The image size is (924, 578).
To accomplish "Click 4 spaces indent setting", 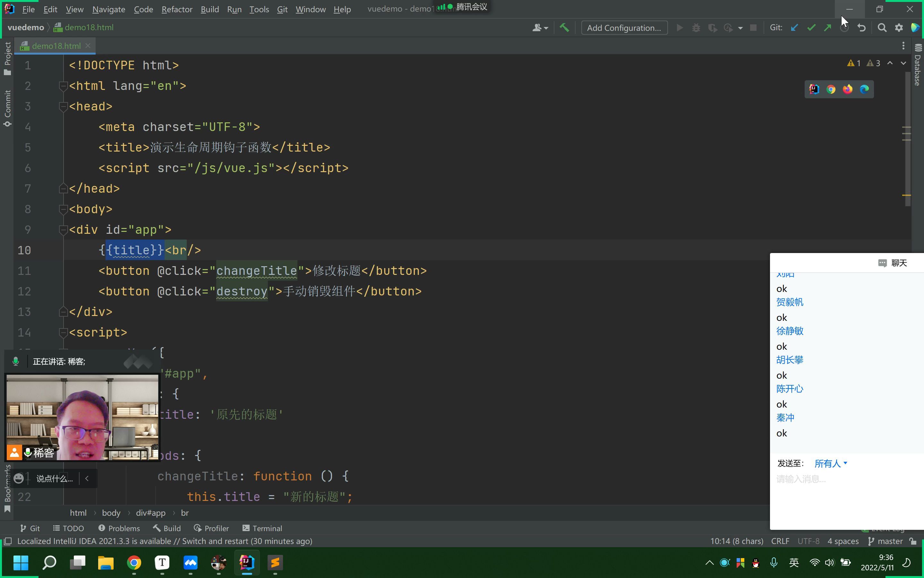I will (843, 541).
